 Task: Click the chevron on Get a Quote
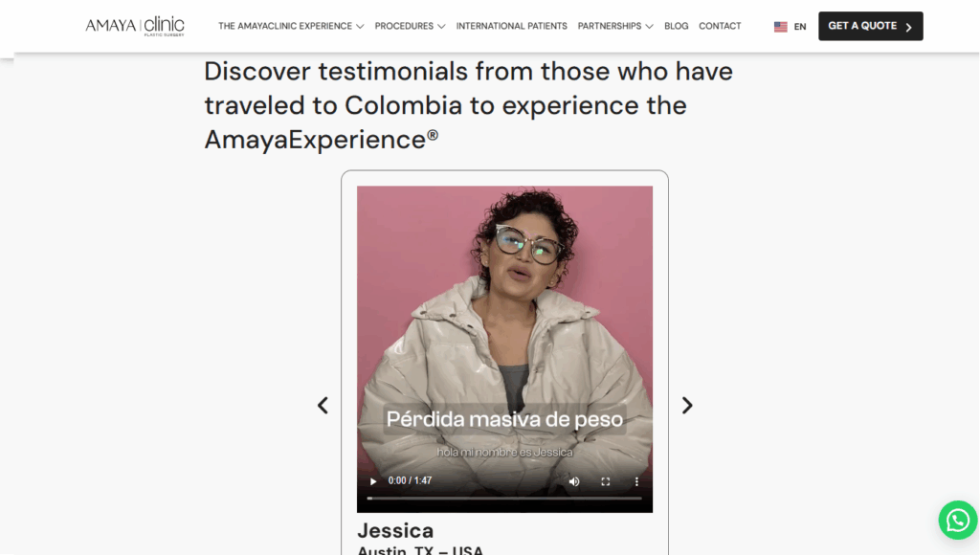coord(909,27)
